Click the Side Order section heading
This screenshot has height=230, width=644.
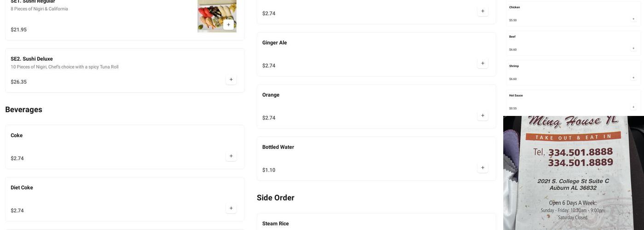[x=276, y=198]
